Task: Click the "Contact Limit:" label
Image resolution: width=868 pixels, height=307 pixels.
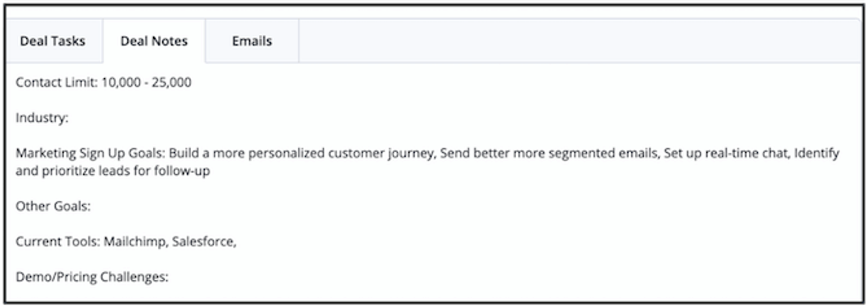Action: coord(56,82)
